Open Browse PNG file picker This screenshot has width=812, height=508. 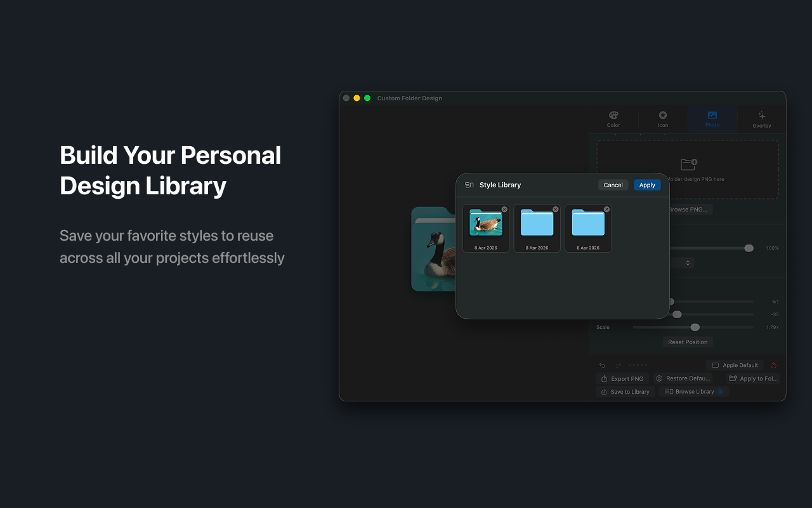(x=688, y=209)
